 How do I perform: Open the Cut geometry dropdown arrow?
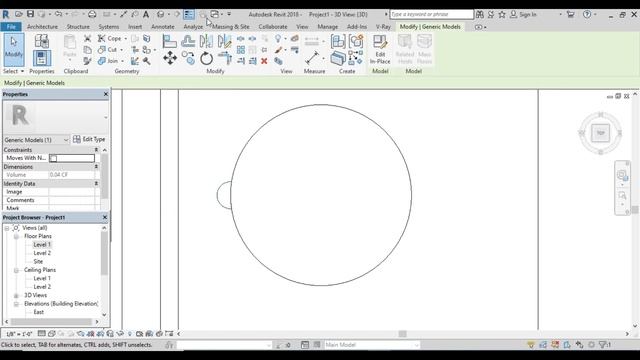[122, 50]
